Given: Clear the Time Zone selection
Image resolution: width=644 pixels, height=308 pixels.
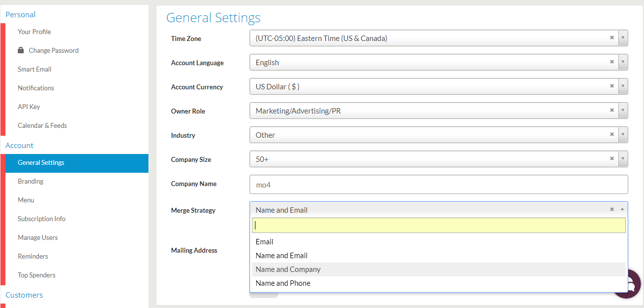Looking at the screenshot, I should coord(612,38).
